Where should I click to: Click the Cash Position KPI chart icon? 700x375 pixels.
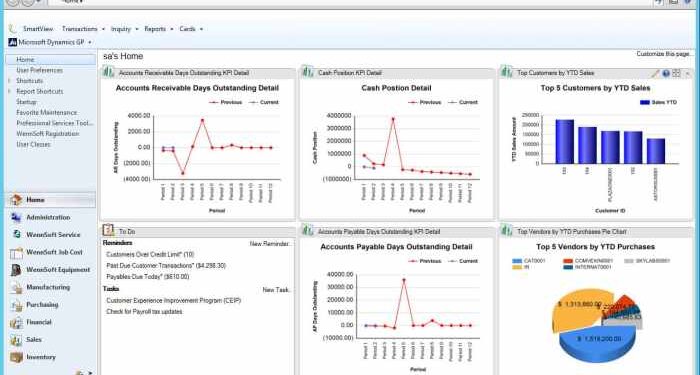[x=308, y=72]
